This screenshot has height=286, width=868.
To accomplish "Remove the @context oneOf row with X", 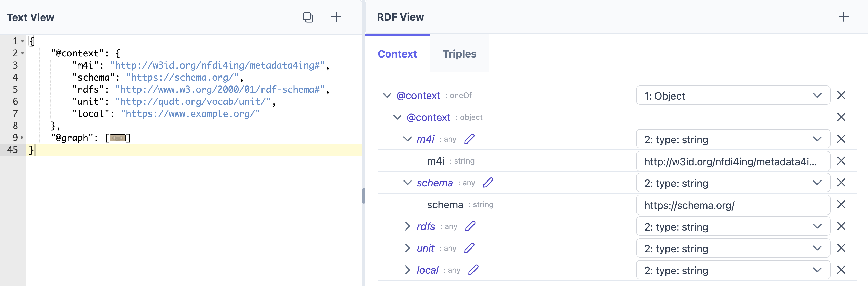I will point(841,96).
